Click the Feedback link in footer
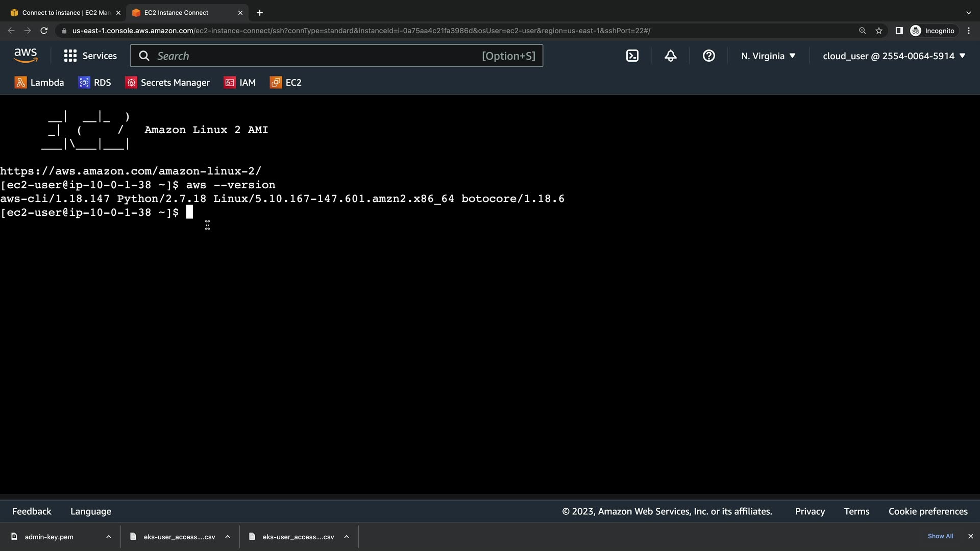 click(32, 511)
